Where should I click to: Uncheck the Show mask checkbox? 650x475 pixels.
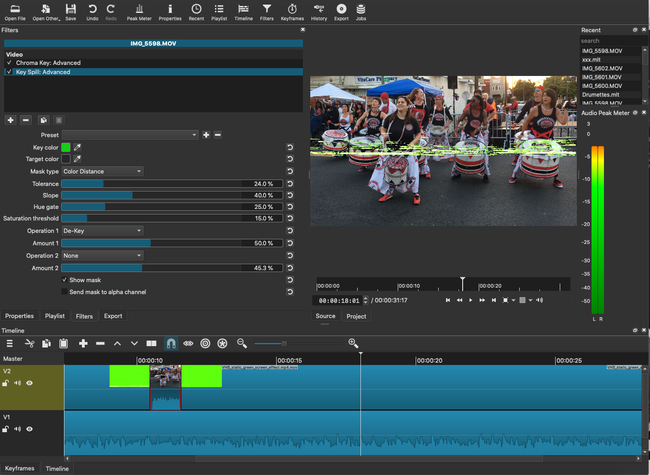[65, 280]
